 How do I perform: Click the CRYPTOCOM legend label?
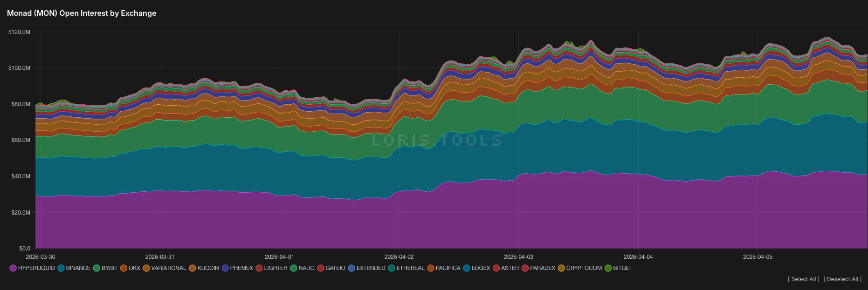click(584, 268)
